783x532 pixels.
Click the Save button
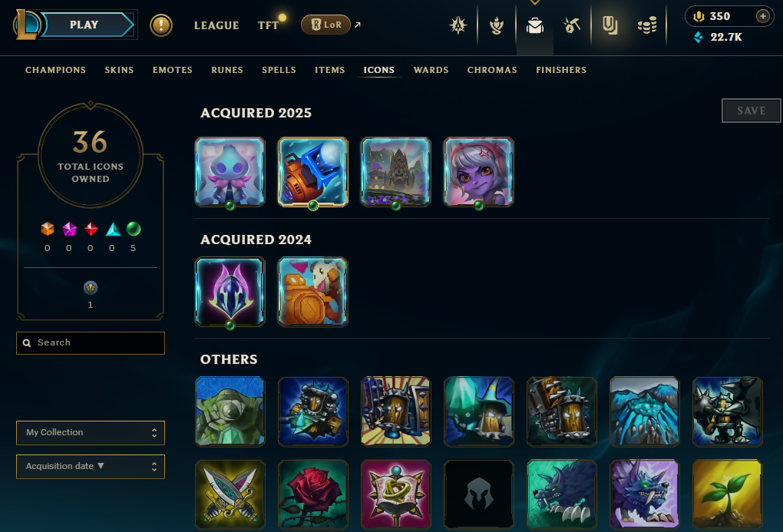[x=751, y=111]
